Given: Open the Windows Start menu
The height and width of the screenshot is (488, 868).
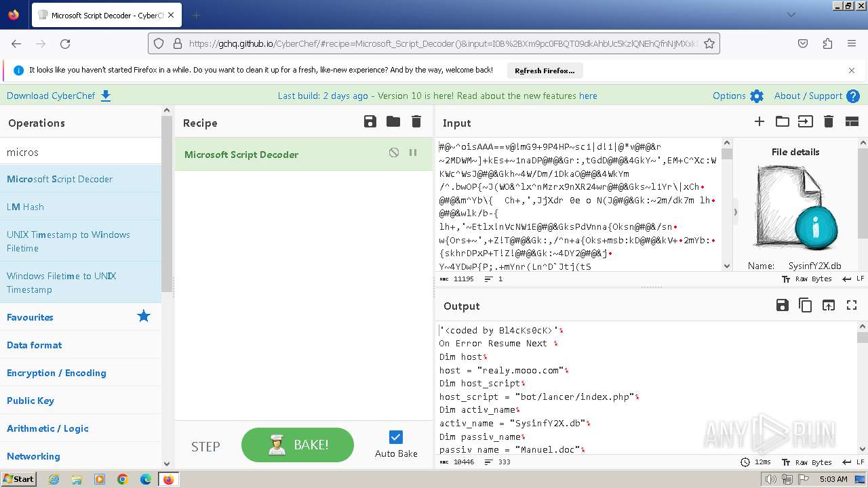Looking at the screenshot, I should click(x=18, y=479).
